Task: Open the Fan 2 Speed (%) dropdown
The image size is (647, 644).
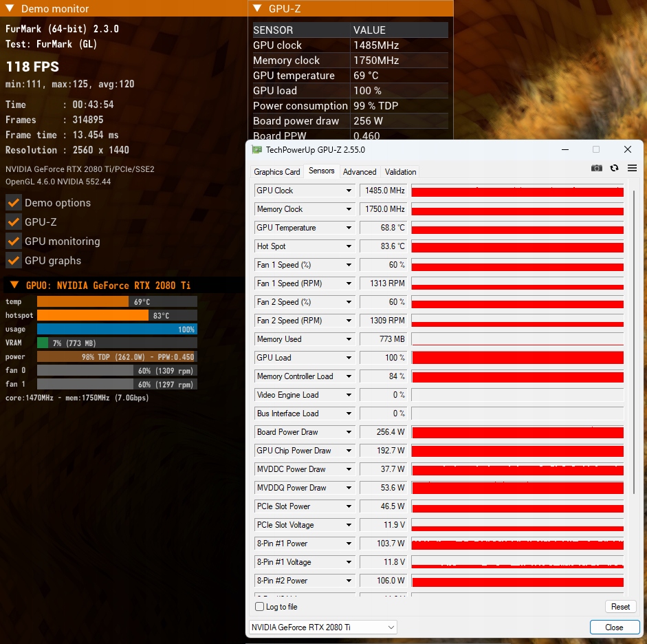Action: (349, 302)
